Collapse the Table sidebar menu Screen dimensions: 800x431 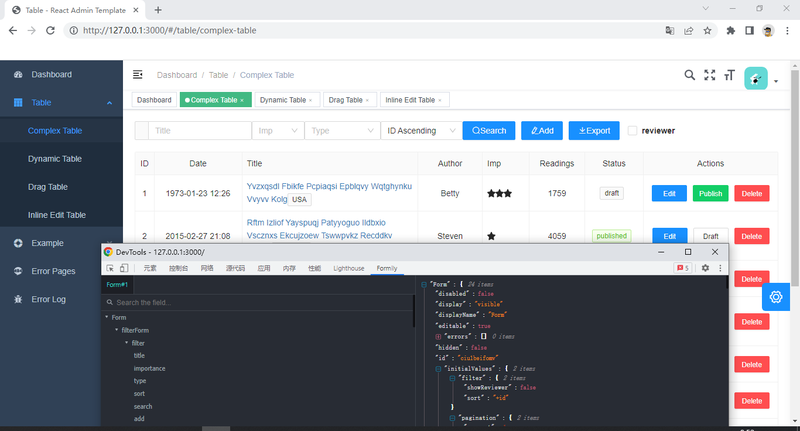109,103
